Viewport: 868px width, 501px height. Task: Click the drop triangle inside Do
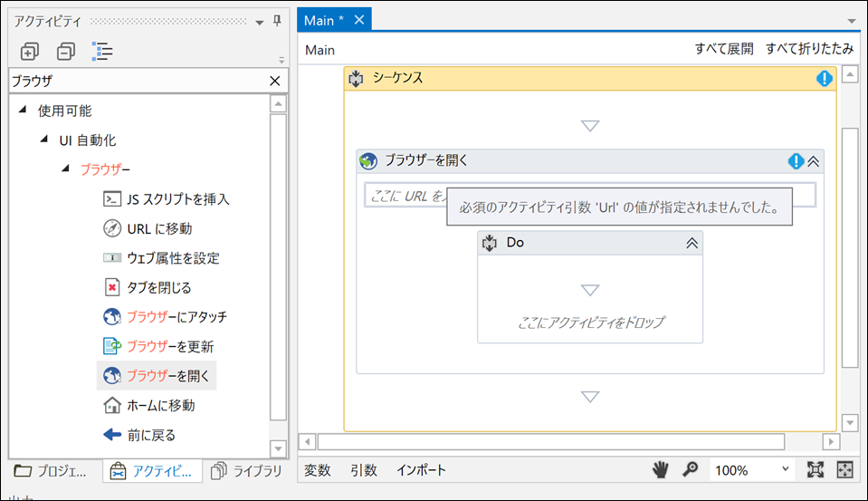coord(590,290)
